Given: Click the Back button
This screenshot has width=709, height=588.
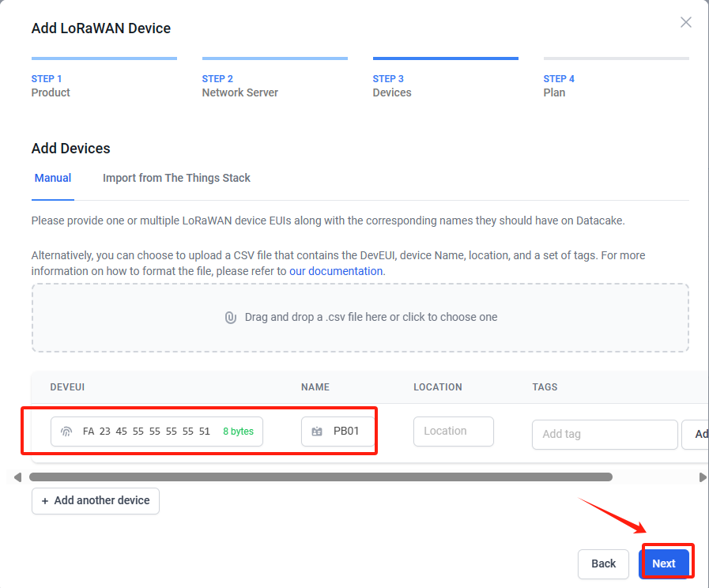Looking at the screenshot, I should (603, 563).
